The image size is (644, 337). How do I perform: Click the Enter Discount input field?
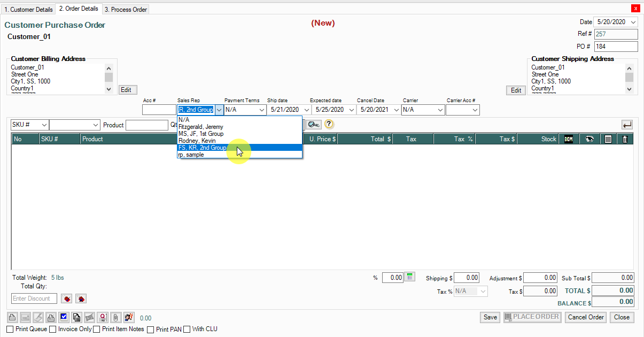(34, 298)
